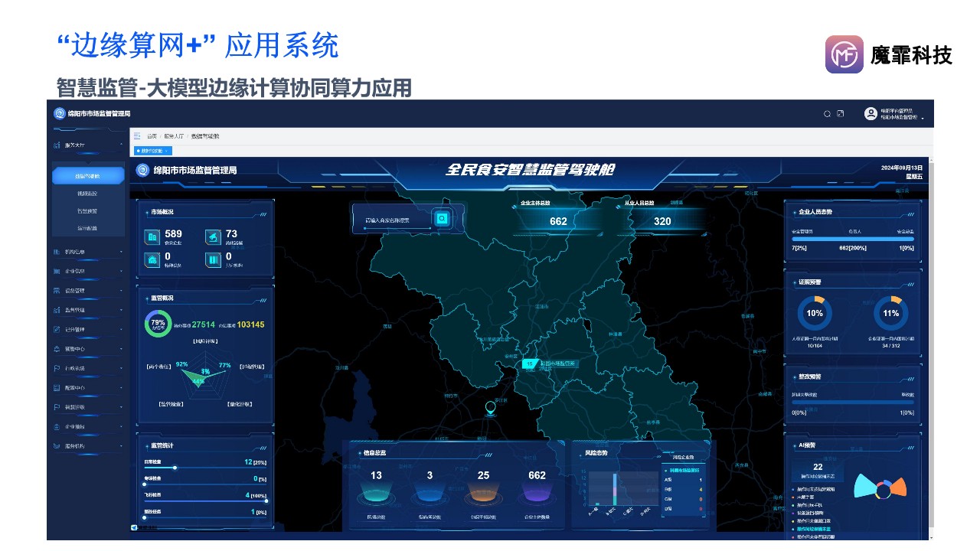Click the user avatar icon at top right
The image size is (980, 551).
(869, 113)
